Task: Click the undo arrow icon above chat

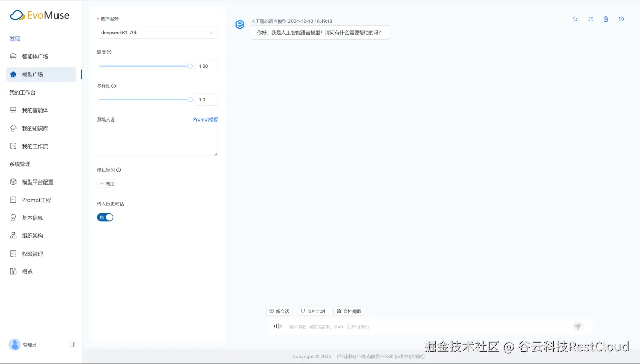Action: point(575,19)
